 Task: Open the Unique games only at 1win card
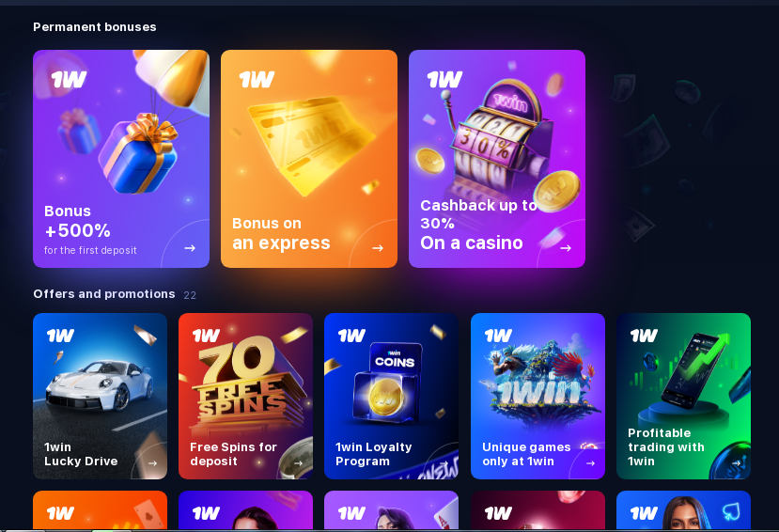click(x=538, y=396)
